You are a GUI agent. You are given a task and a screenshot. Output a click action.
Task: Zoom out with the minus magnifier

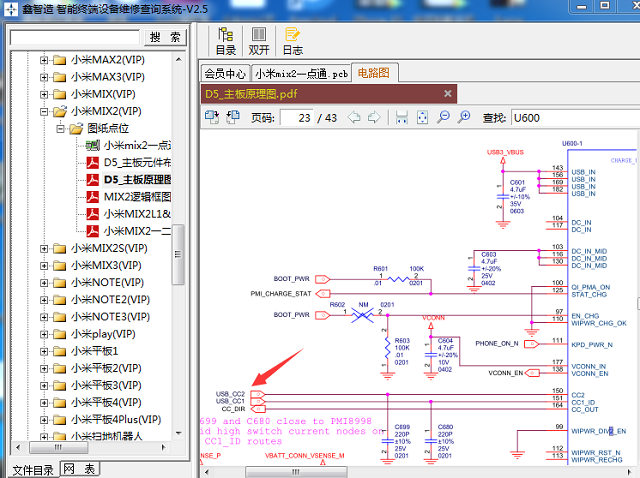443,117
